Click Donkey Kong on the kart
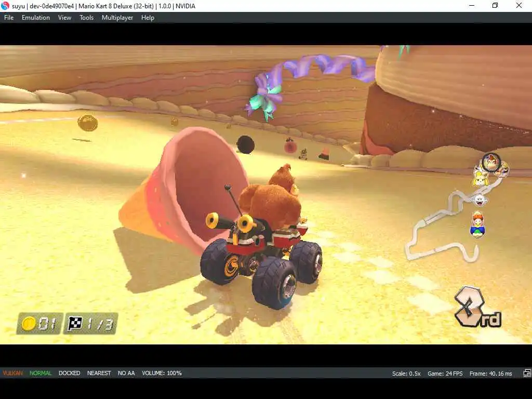Image resolution: width=532 pixels, height=399 pixels. pos(270,198)
